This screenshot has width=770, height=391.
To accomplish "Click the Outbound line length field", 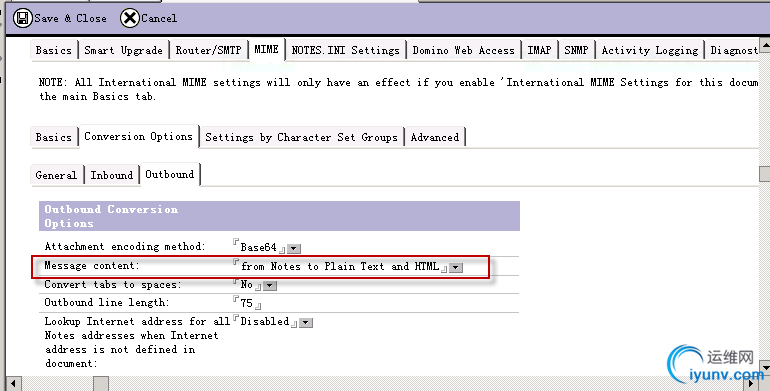I will (247, 303).
